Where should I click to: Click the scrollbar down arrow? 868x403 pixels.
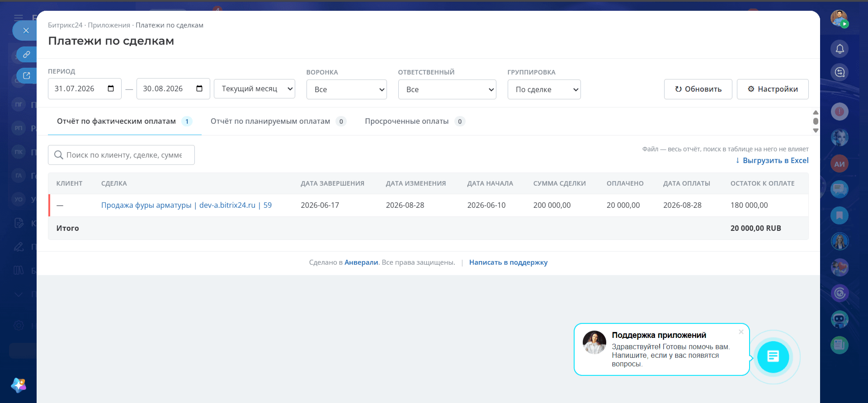[x=816, y=131]
